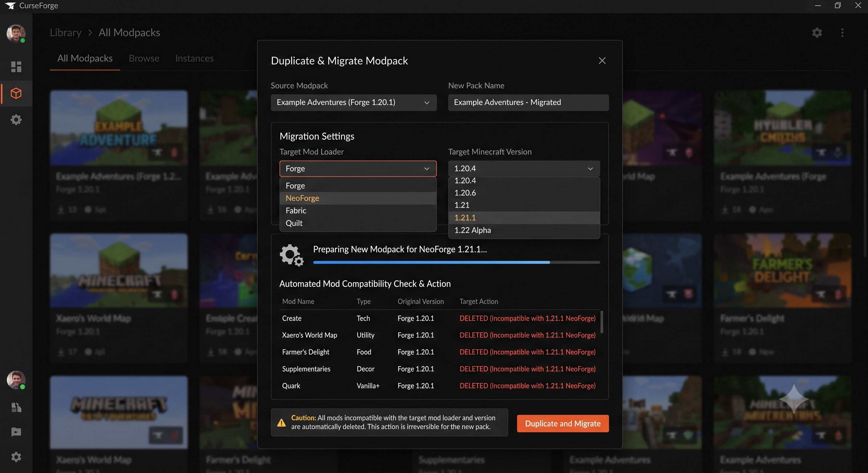Click the second avatar in the lower sidebar
The height and width of the screenshot is (473, 868).
pyautogui.click(x=16, y=380)
